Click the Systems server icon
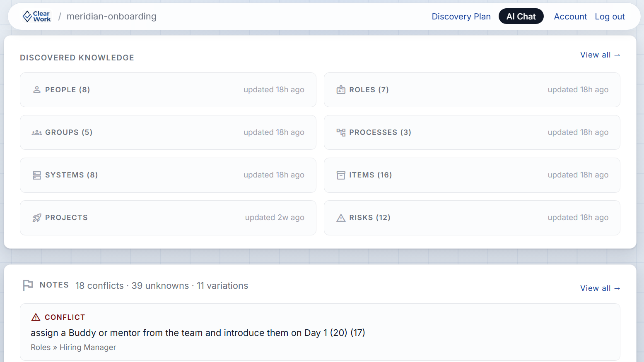Image resolution: width=644 pixels, height=362 pixels. 37,175
